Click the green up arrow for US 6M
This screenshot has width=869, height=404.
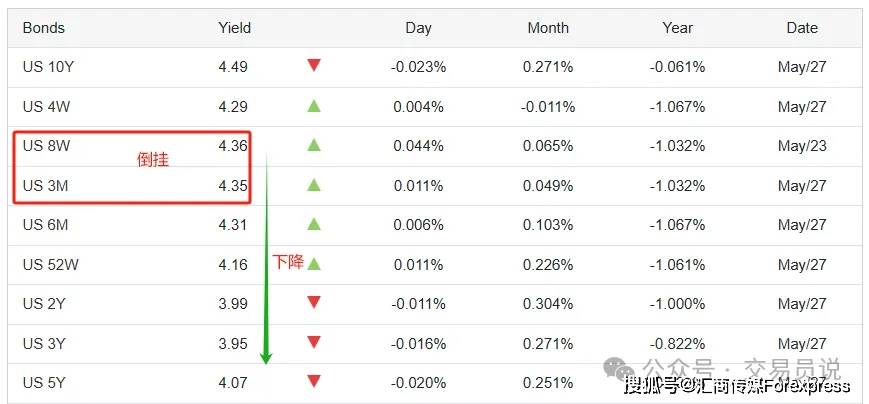(x=314, y=224)
